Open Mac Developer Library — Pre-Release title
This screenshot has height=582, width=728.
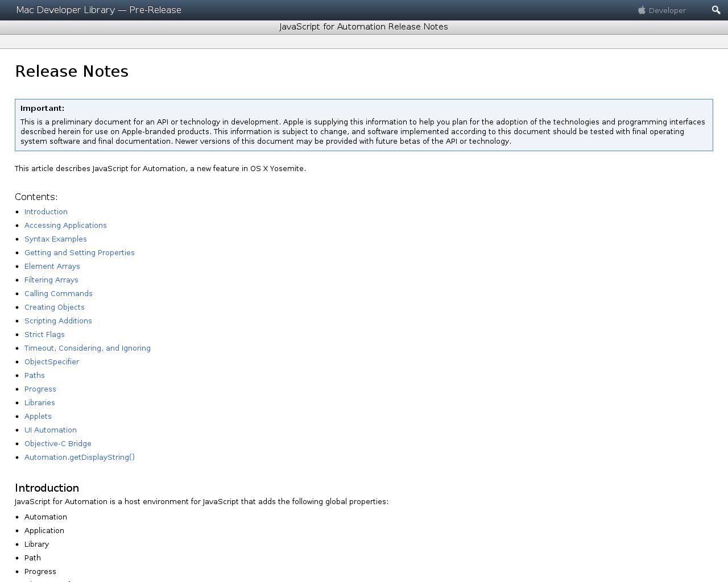coord(99,10)
